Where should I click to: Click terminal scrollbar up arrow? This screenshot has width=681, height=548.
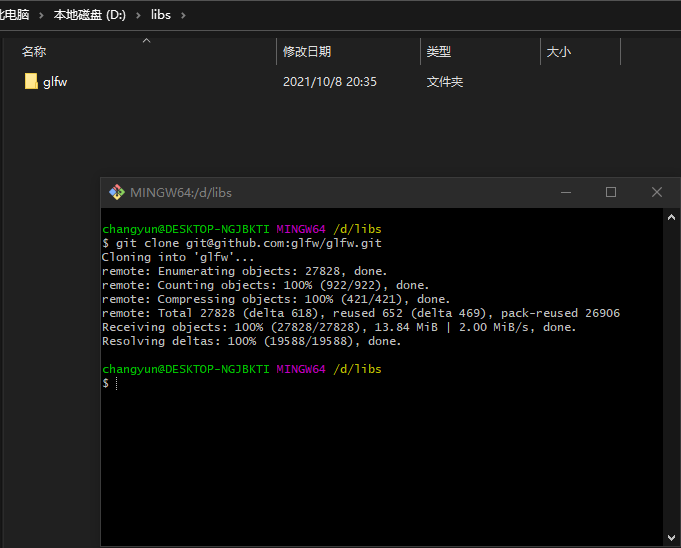click(671, 218)
